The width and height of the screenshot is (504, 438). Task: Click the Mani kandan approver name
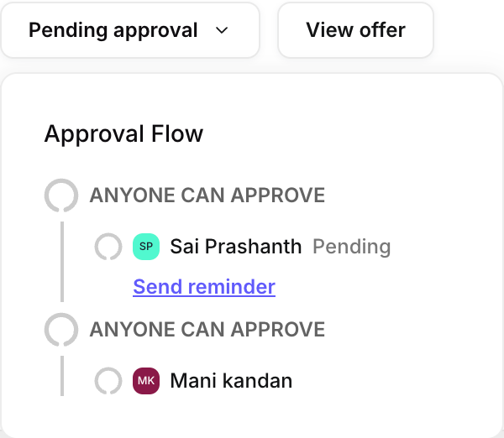231,381
